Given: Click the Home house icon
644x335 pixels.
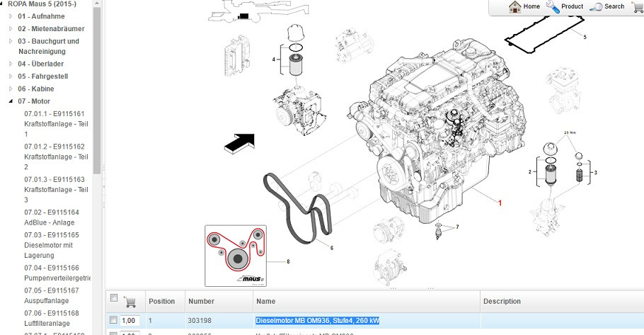Looking at the screenshot, I should coord(514,6).
